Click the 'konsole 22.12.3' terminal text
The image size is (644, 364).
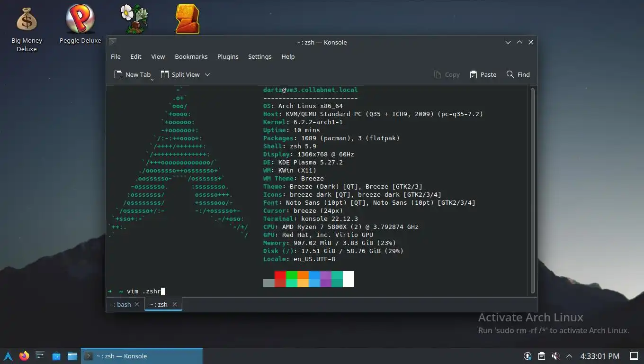(330, 219)
